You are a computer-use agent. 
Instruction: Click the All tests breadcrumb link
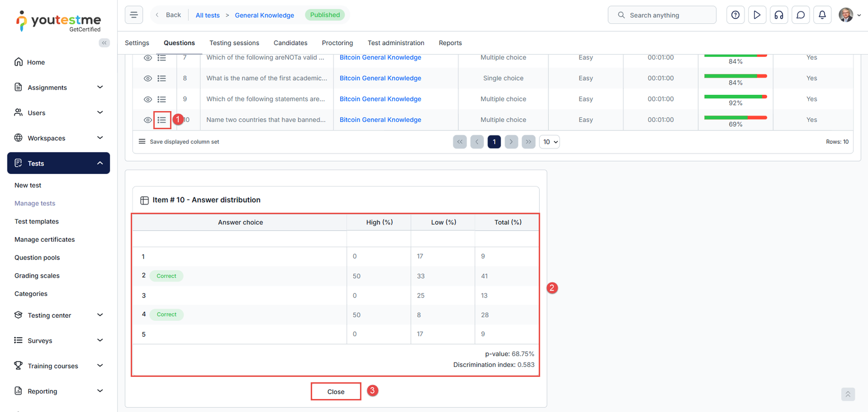point(207,15)
